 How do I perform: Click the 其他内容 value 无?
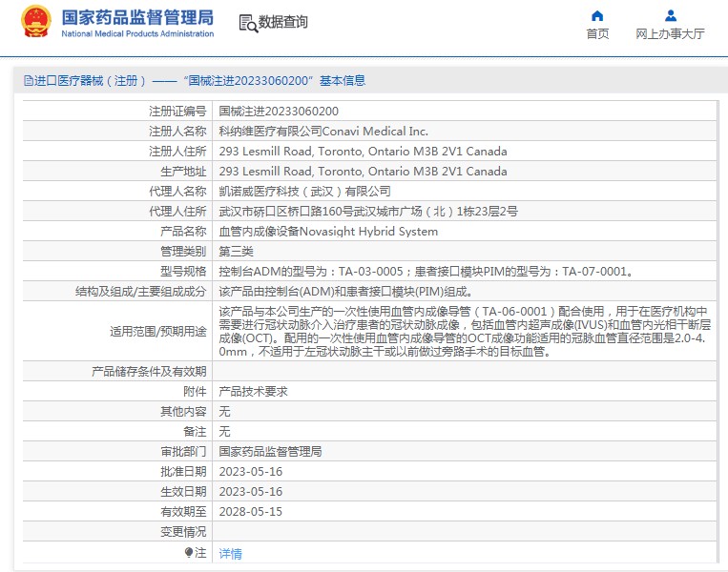coord(224,411)
